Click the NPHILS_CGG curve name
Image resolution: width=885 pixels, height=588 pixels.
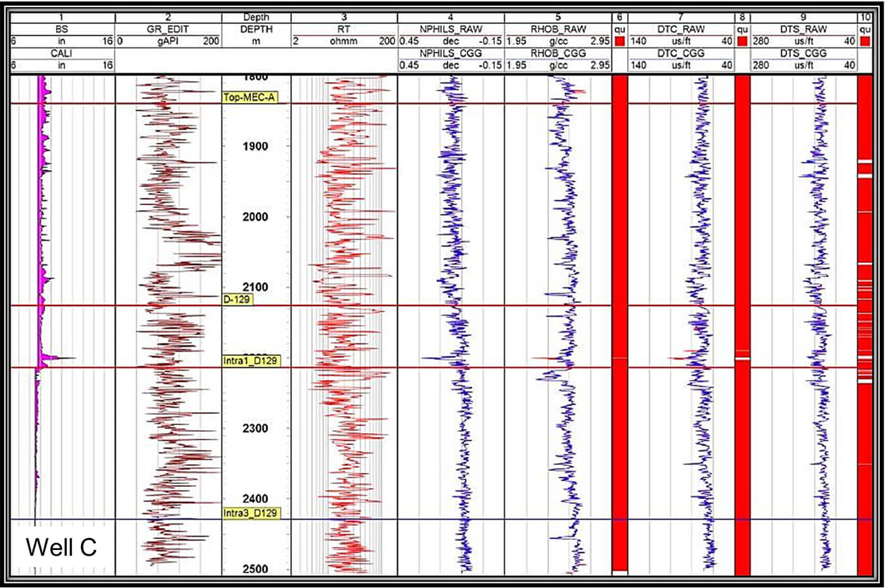tap(451, 54)
